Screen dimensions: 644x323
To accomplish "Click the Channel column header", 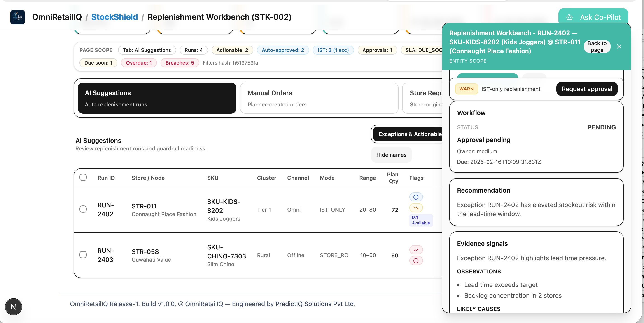I will click(x=298, y=178).
